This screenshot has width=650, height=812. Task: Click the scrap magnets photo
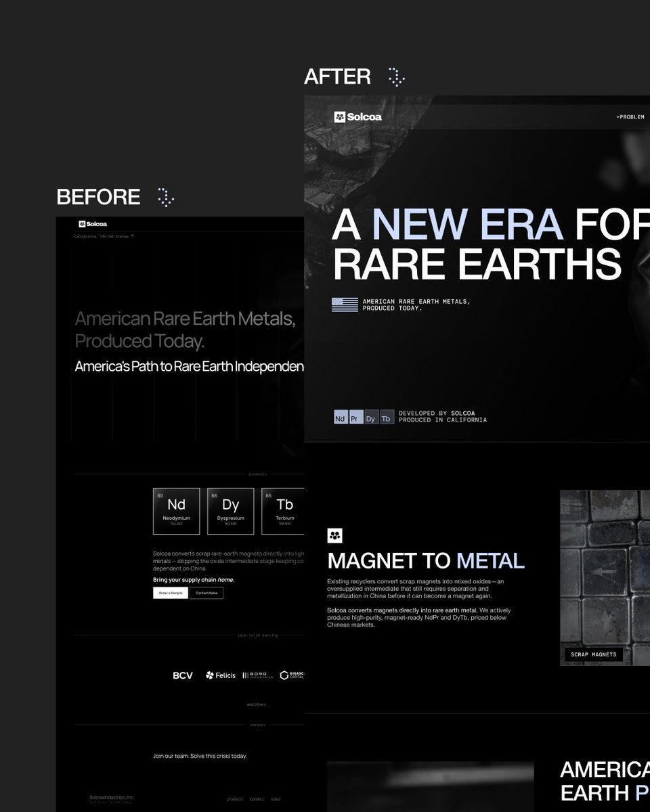tap(605, 577)
